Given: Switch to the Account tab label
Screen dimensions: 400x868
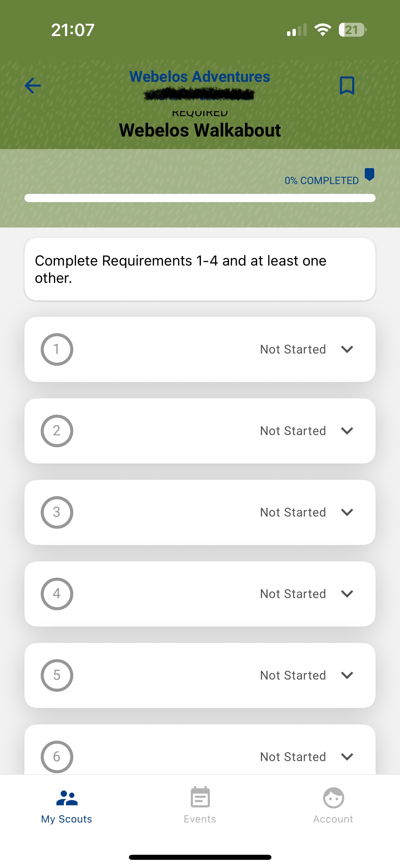Looking at the screenshot, I should click(x=333, y=819).
